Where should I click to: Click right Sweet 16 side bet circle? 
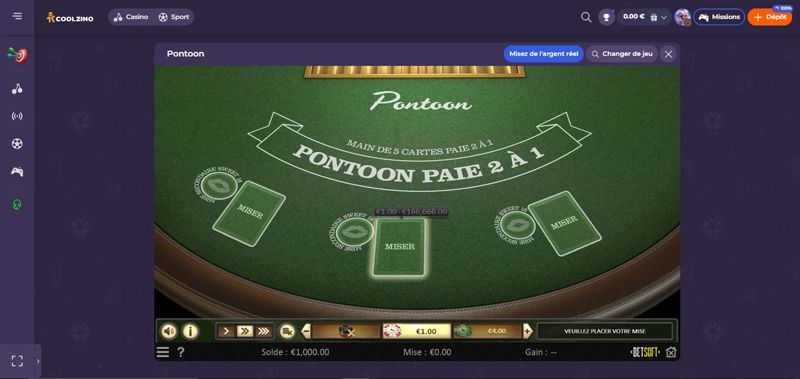(x=518, y=224)
